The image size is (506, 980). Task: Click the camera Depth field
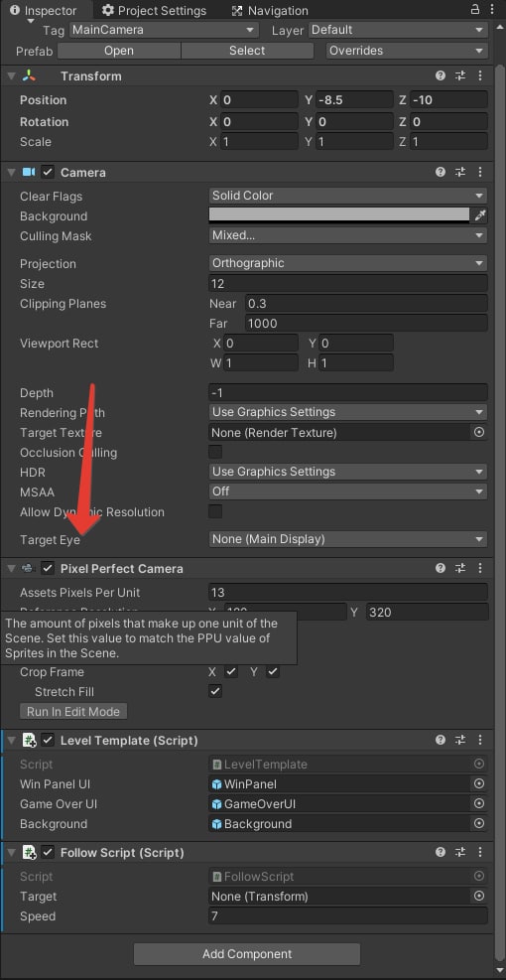point(348,392)
